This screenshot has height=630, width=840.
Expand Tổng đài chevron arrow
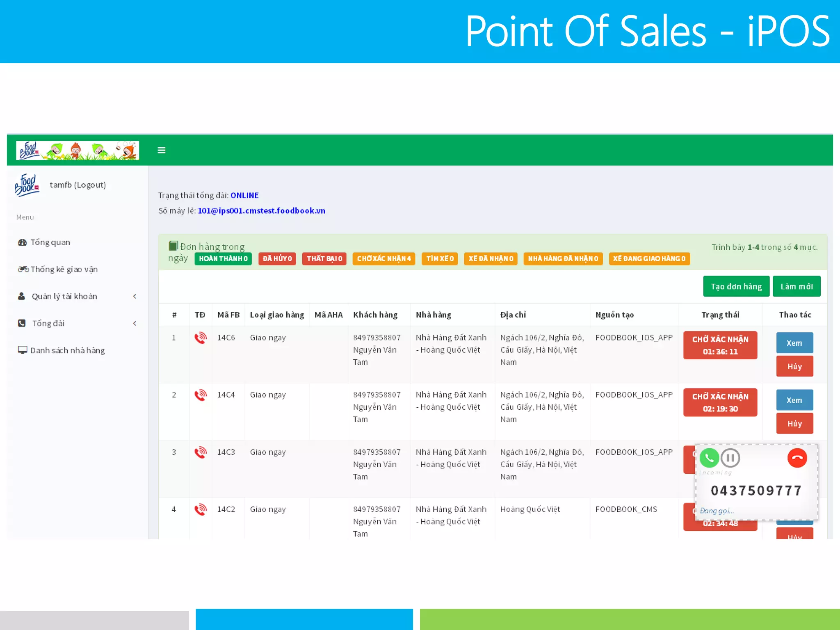pos(135,324)
